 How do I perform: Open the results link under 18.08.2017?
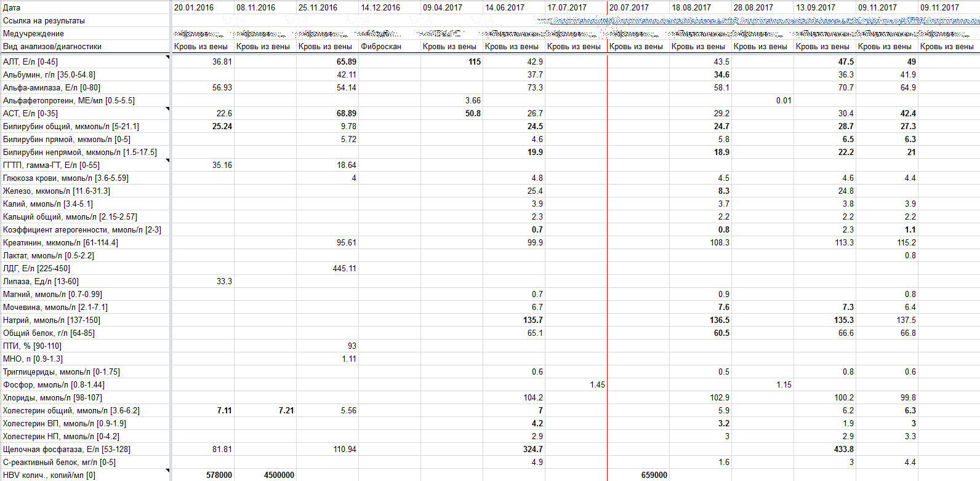(700, 21)
